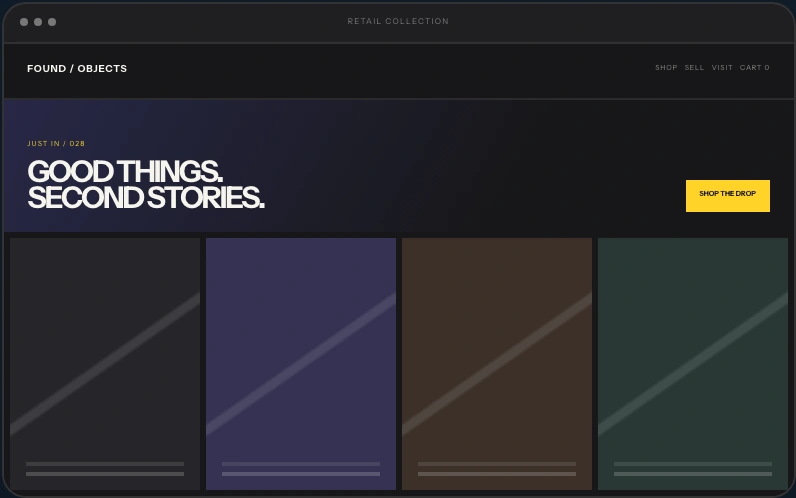Click the JUST IN / 028 label
This screenshot has height=498, width=796.
tap(56, 144)
